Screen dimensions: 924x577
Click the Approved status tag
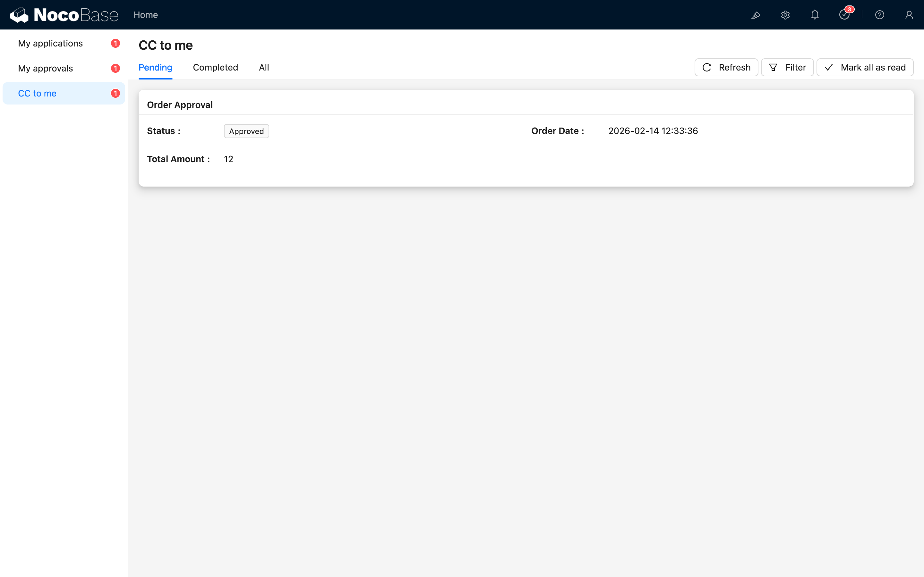(x=246, y=131)
